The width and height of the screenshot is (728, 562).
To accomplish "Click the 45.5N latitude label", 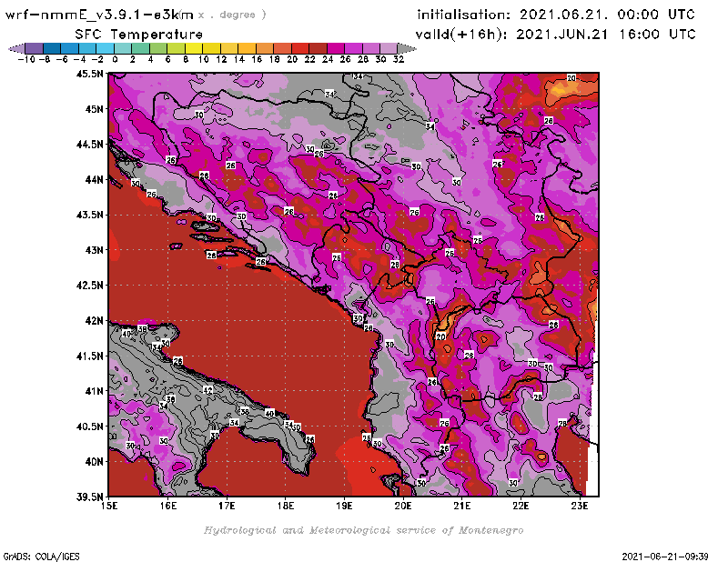I will pos(89,74).
